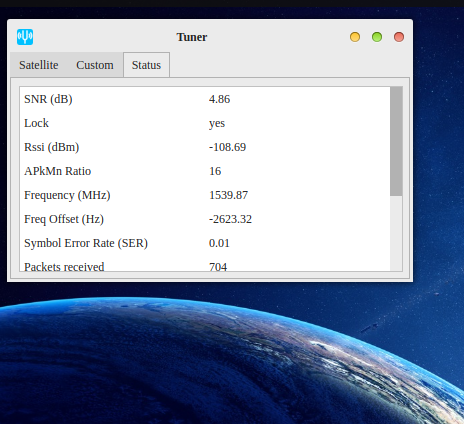Close Tuner with the red button
Image resolution: width=464 pixels, height=424 pixels.
(399, 37)
